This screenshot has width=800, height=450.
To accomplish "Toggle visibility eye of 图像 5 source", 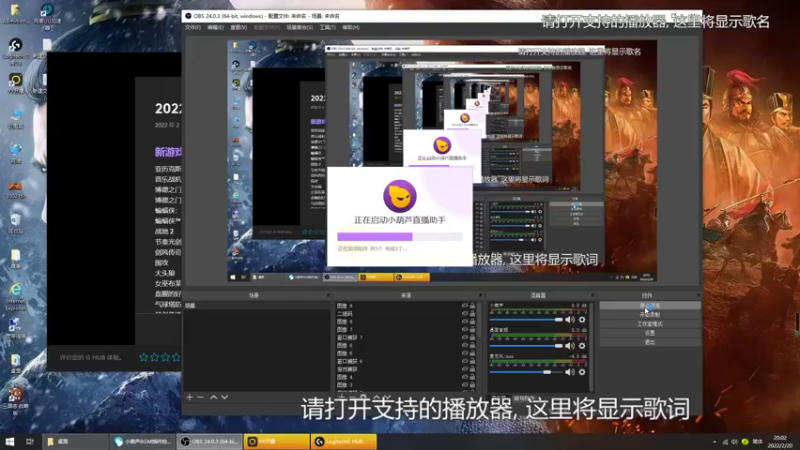I will click(464, 353).
